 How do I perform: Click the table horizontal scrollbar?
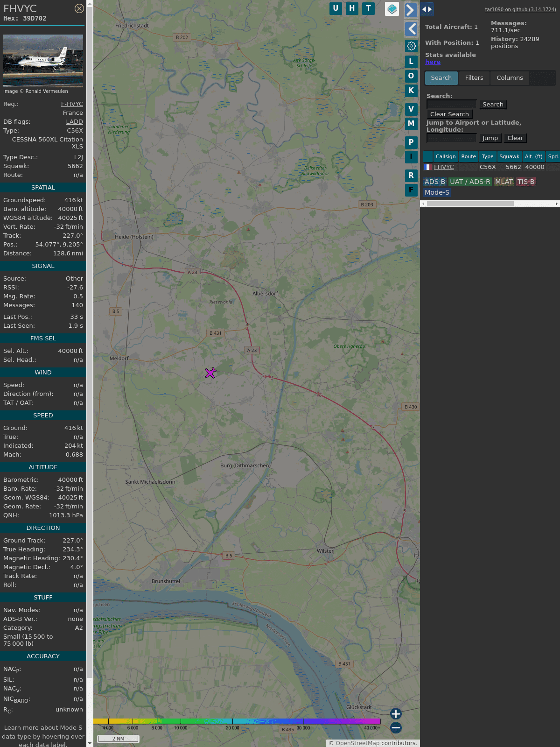pyautogui.click(x=470, y=204)
